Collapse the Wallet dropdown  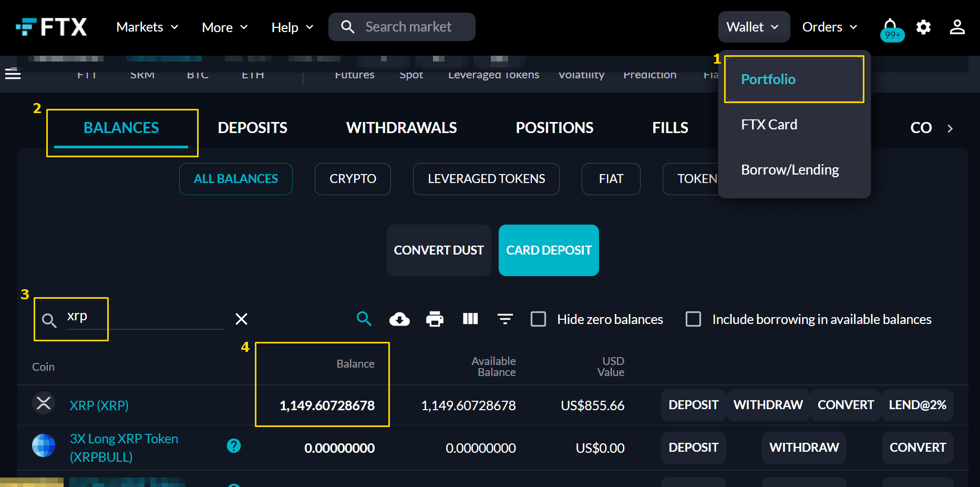click(754, 27)
